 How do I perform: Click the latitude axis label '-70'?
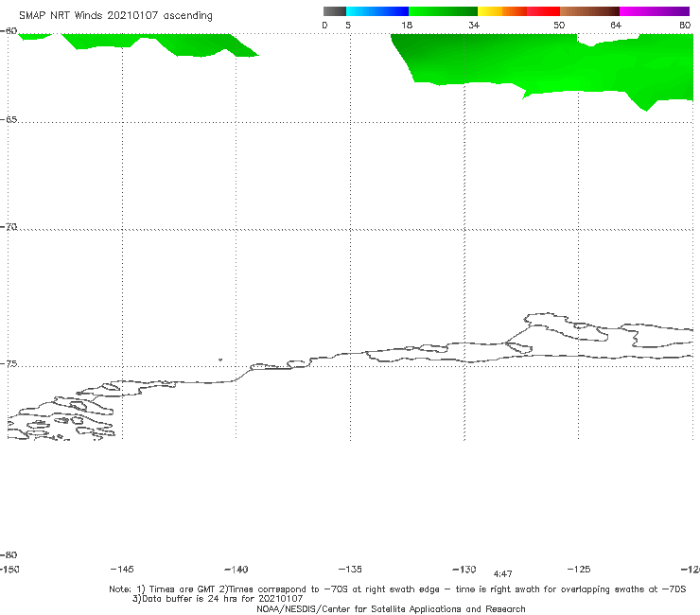[x=9, y=227]
